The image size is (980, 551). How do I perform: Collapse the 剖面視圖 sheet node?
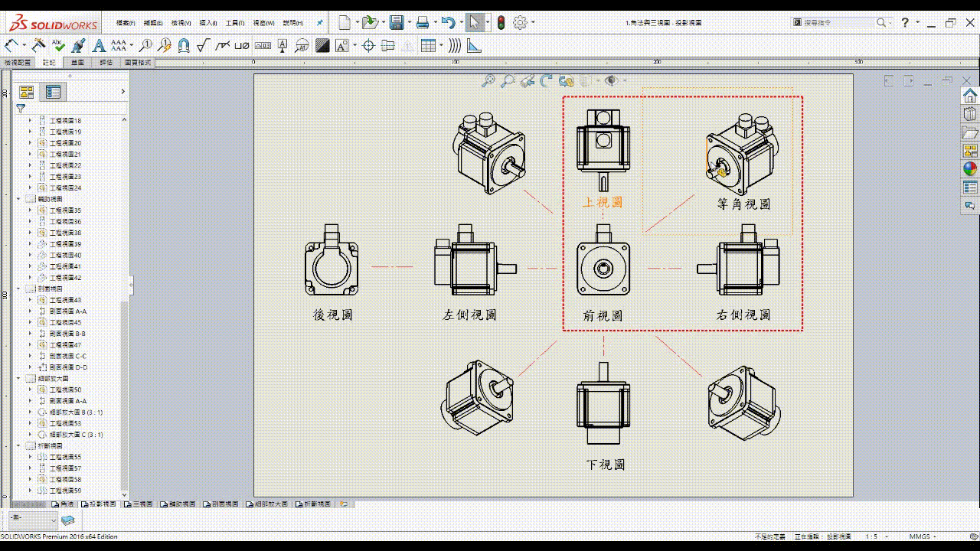pos(19,289)
